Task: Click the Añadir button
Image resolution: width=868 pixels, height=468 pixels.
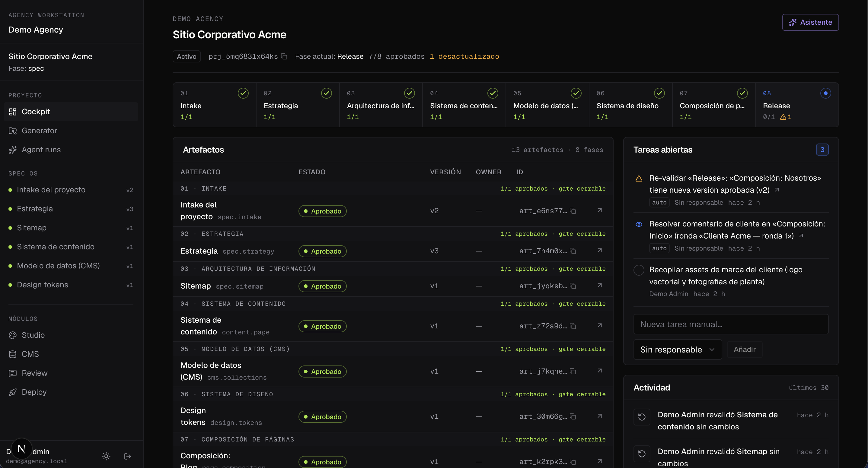Action: (745, 349)
